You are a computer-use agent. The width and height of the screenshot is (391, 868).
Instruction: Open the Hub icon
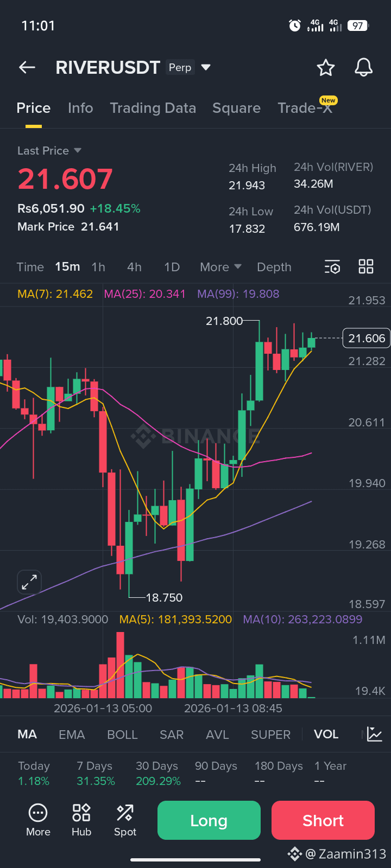pyautogui.click(x=81, y=819)
